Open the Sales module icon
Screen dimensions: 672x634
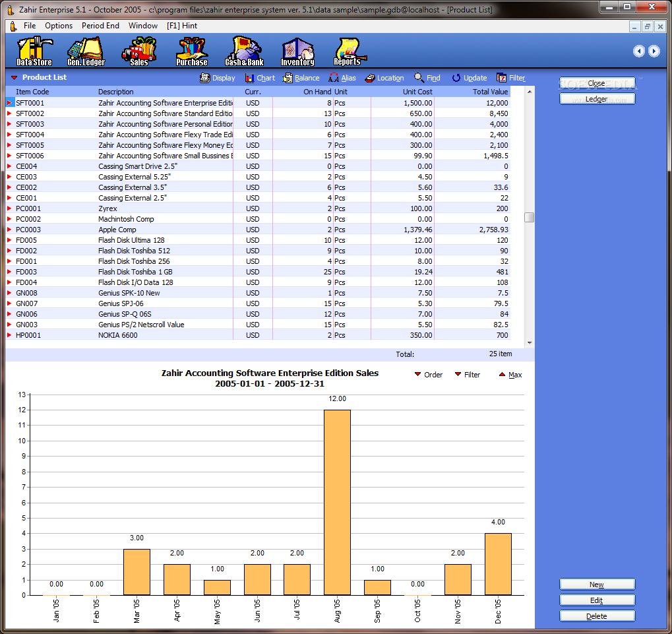pos(139,51)
